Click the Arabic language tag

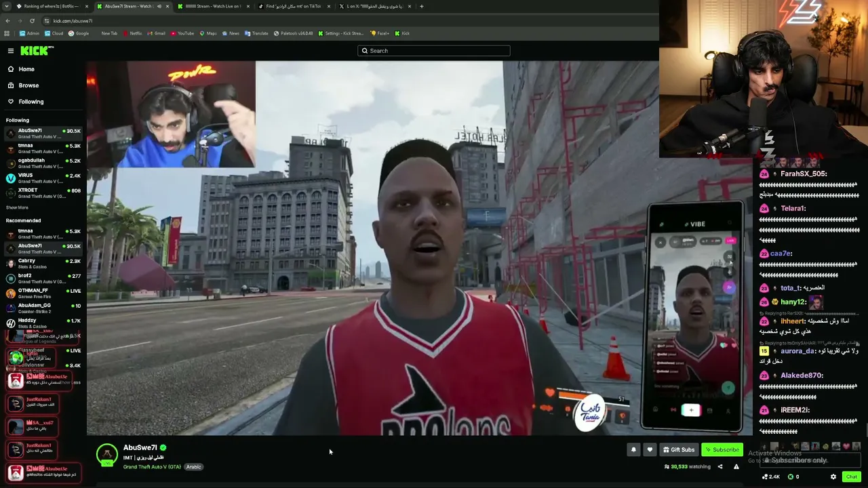pos(194,467)
